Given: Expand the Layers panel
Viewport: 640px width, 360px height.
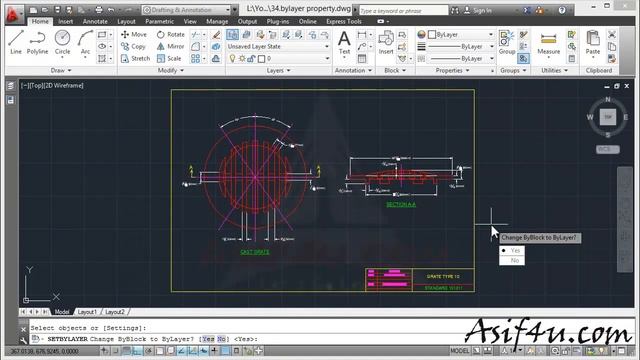Looking at the screenshot, I should pyautogui.click(x=278, y=70).
